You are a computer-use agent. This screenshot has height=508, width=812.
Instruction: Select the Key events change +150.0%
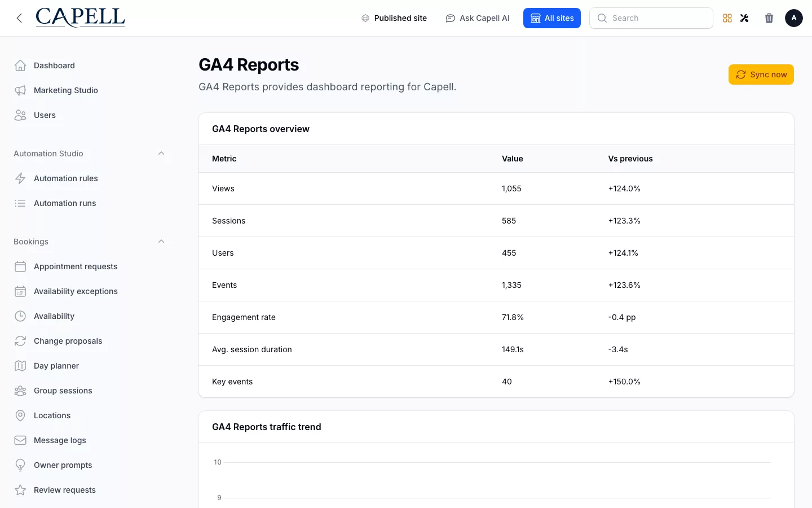[x=624, y=382]
